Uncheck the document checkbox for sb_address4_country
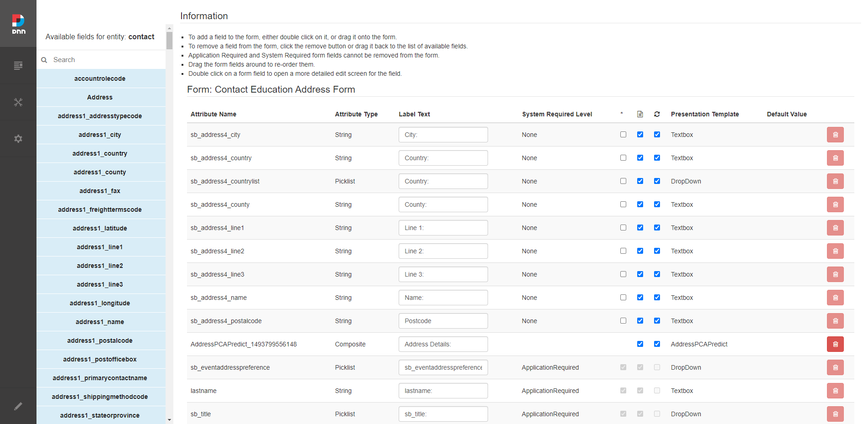Image resolution: width=868 pixels, height=424 pixels. (640, 158)
